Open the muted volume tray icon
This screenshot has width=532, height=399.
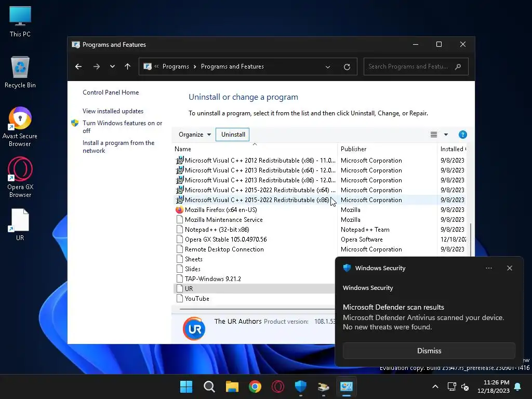[465, 387]
